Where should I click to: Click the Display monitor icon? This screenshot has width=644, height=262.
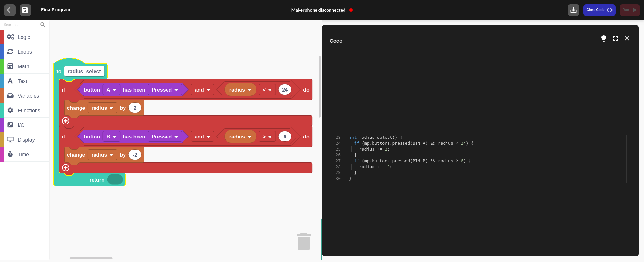coord(10,139)
